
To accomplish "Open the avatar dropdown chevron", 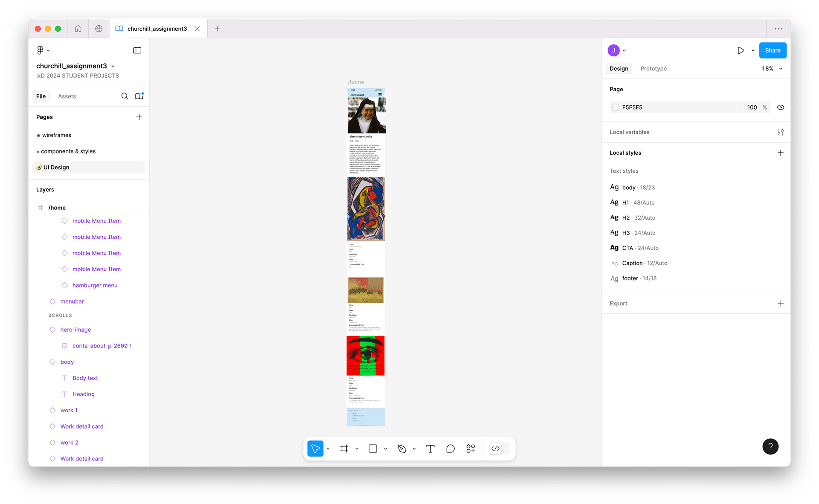I will [x=624, y=50].
